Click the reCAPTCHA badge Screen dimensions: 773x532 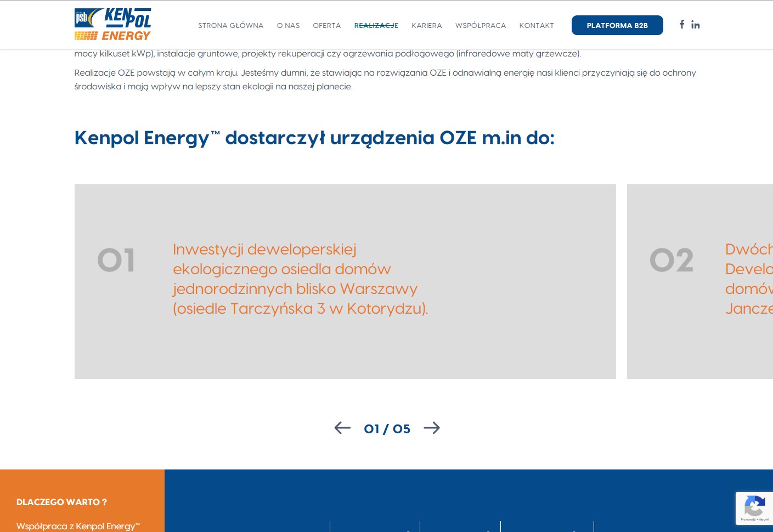[754, 508]
